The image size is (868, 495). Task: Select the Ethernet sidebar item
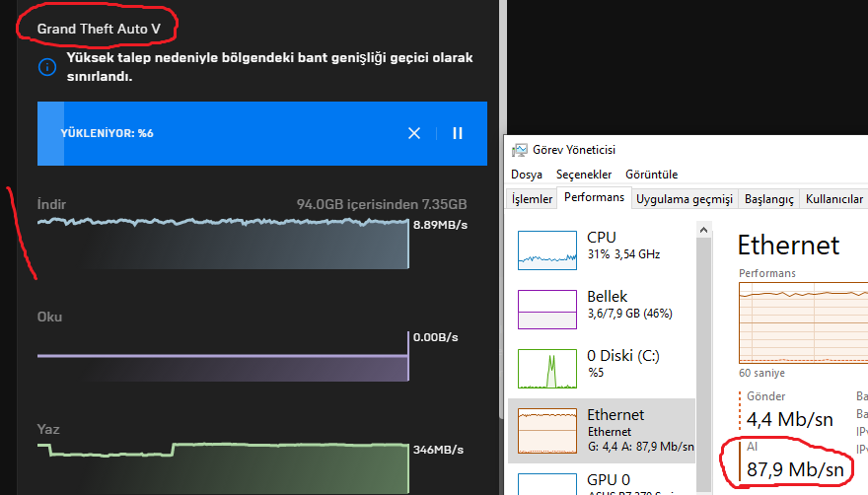pyautogui.click(x=602, y=431)
